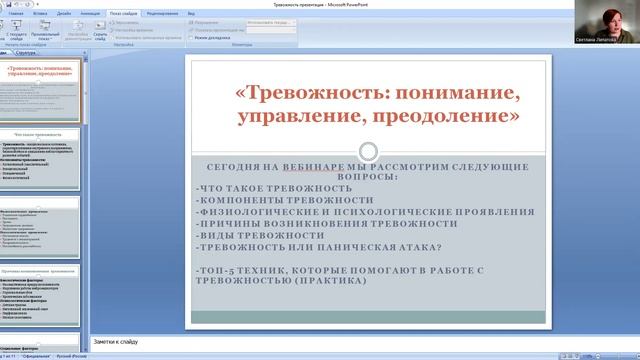Click the line -ЧТО ТАКОЕ ТРЕВОЖНОСТЬ
This screenshot has height=360, width=640.
(274, 189)
